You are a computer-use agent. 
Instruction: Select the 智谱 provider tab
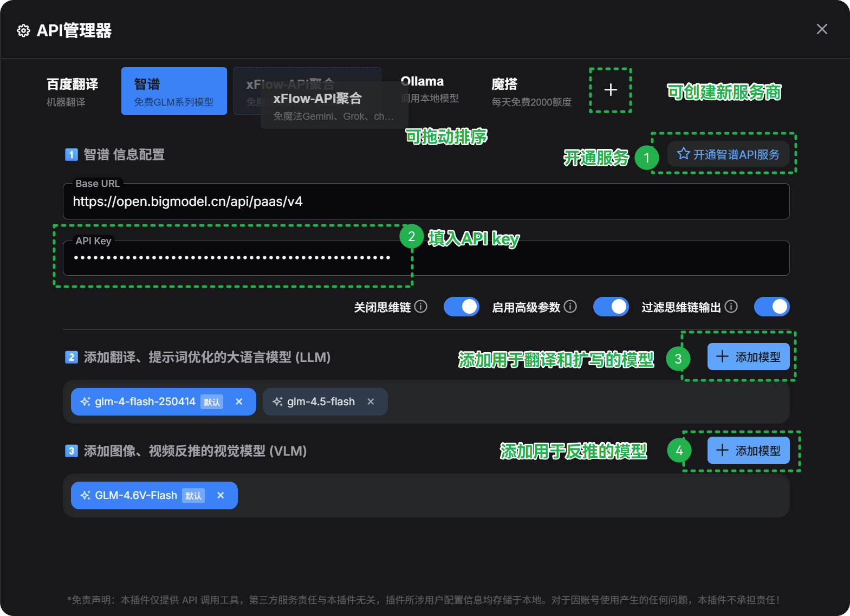tap(174, 91)
